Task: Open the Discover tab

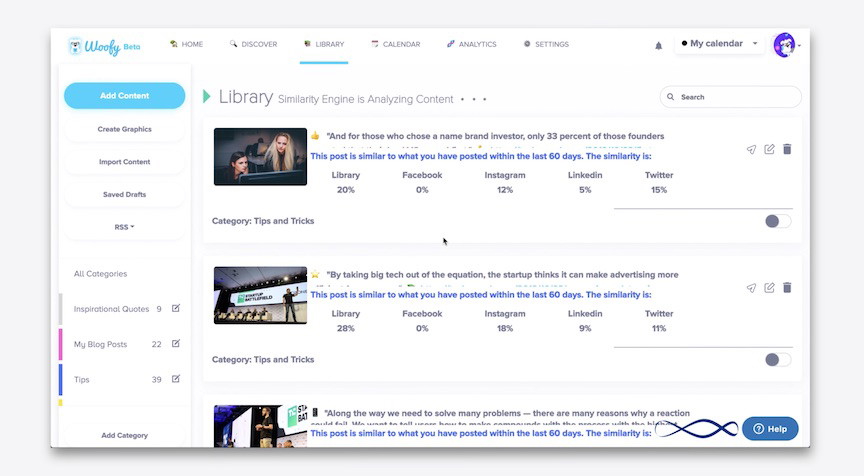Action: [x=253, y=44]
